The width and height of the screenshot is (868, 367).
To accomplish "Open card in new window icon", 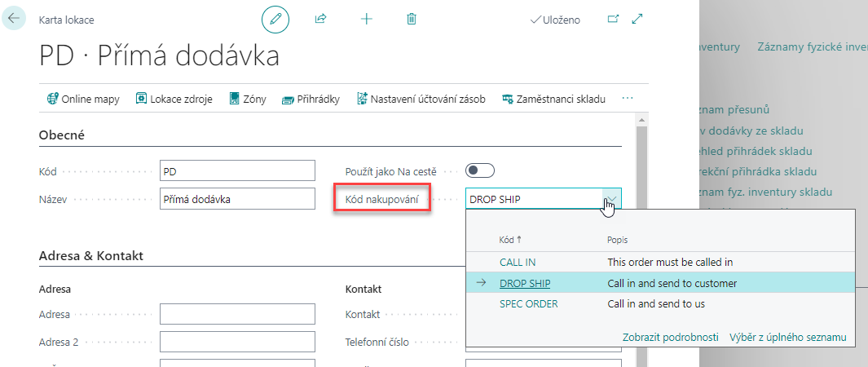I will (613, 19).
